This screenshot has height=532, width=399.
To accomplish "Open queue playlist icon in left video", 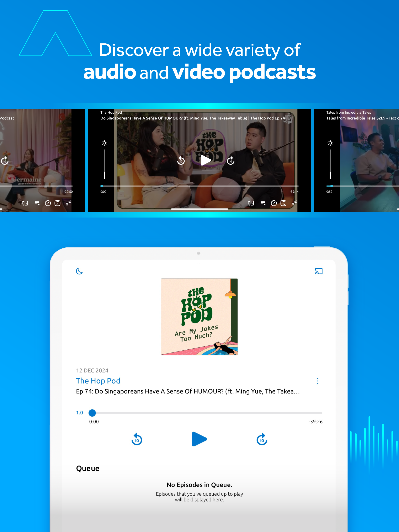I will click(37, 203).
